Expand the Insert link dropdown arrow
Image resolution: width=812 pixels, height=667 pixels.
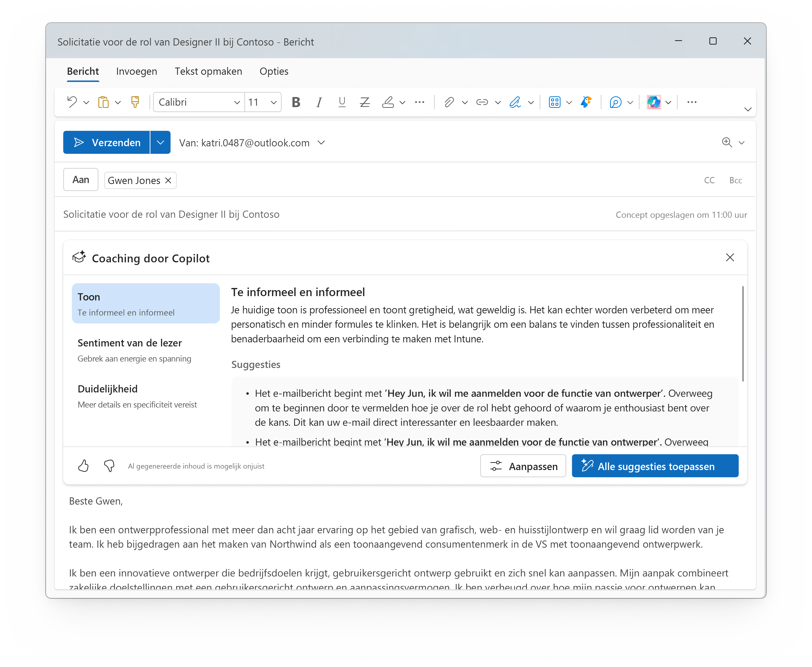(498, 103)
